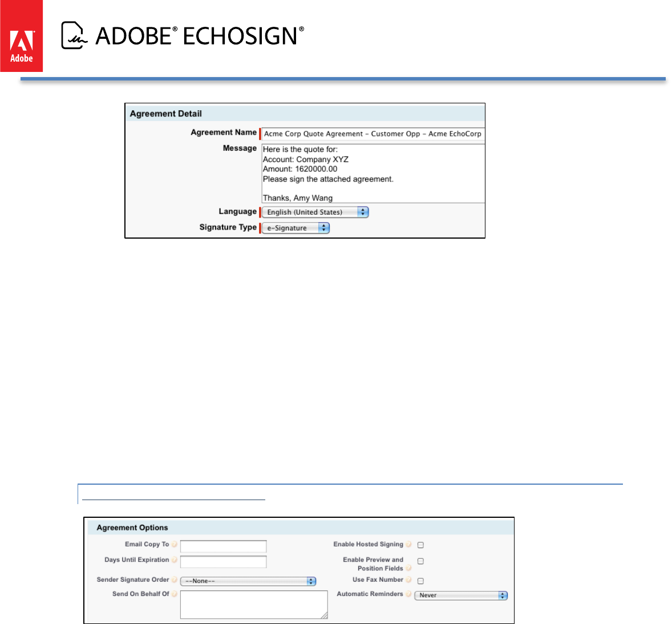The height and width of the screenshot is (624, 672).
Task: Click the help icon beside Email Copy To
Action: pyautogui.click(x=175, y=544)
